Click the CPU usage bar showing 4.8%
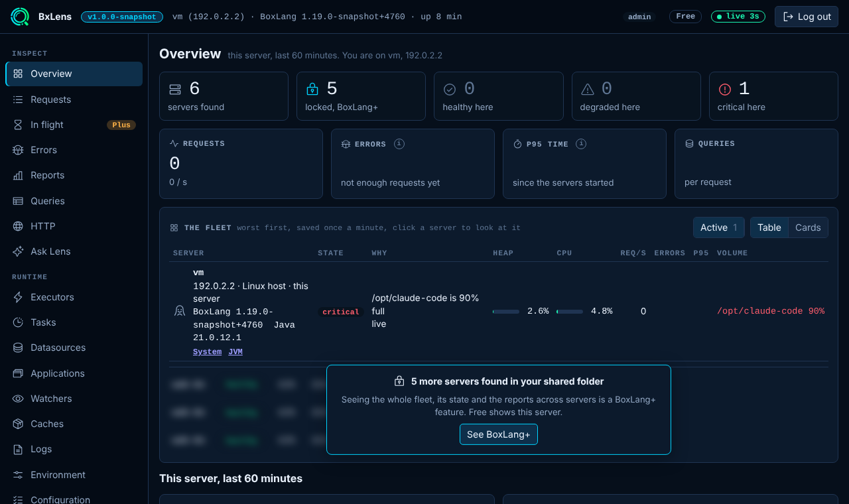This screenshot has width=849, height=504. click(570, 311)
